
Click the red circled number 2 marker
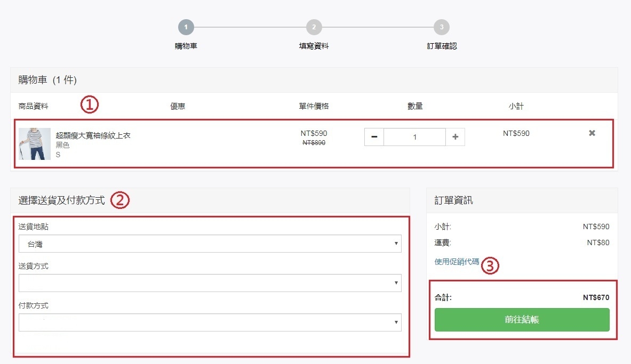point(120,200)
